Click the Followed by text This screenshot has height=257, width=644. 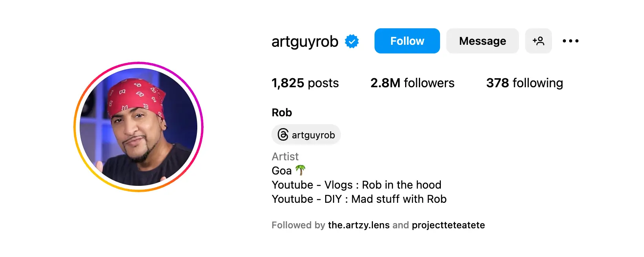tap(298, 225)
